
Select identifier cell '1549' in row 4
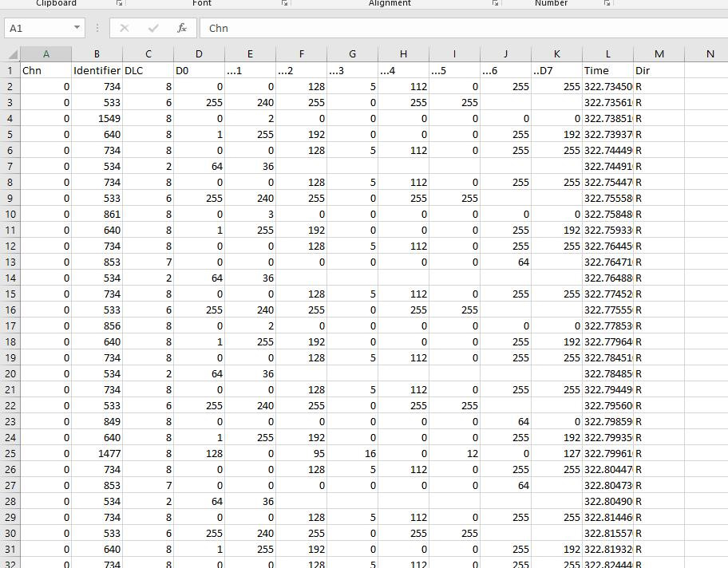tap(97, 118)
